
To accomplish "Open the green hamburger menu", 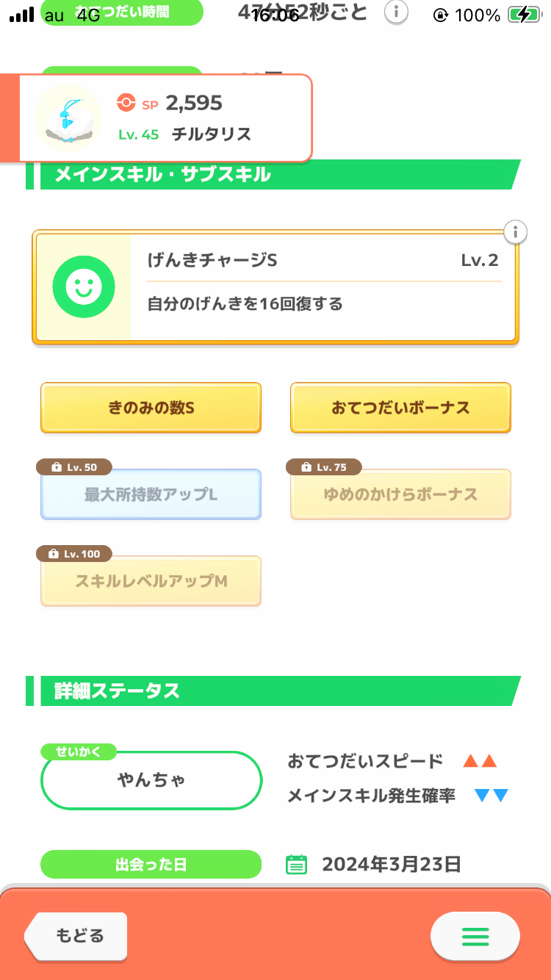I will pyautogui.click(x=475, y=936).
